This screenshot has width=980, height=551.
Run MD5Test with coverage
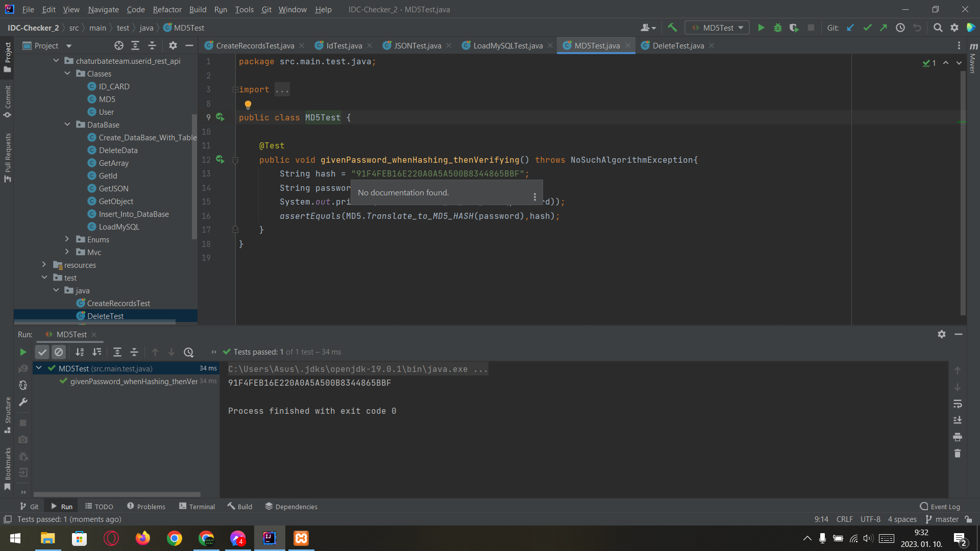coord(794,28)
